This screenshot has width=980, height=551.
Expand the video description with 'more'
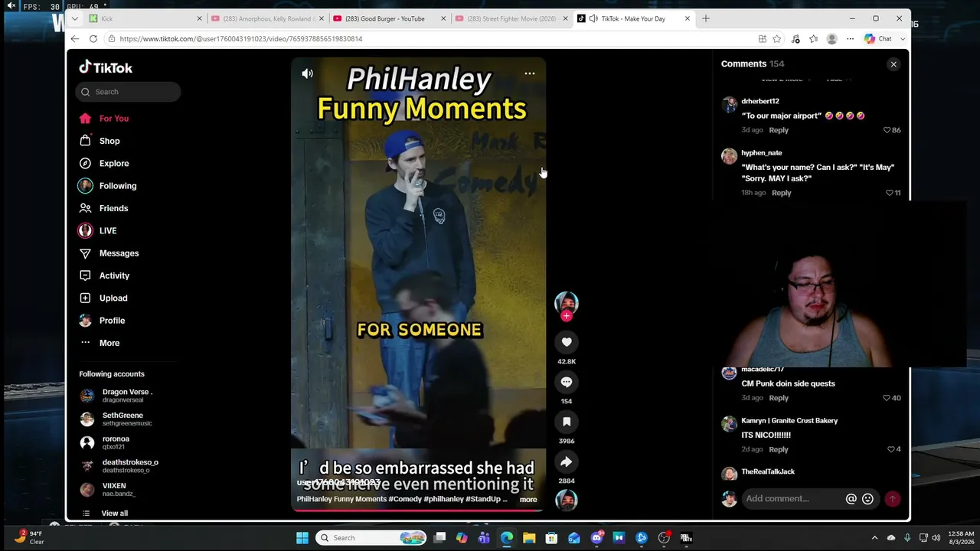[x=528, y=500]
